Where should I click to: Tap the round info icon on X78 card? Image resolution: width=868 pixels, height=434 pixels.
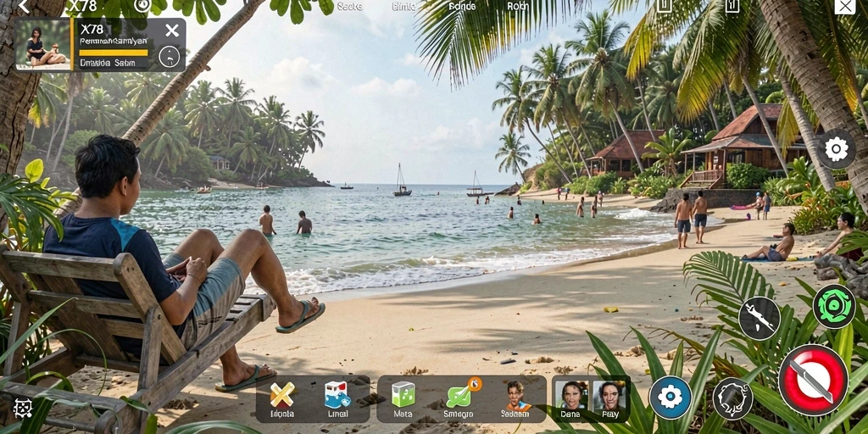coord(170,57)
